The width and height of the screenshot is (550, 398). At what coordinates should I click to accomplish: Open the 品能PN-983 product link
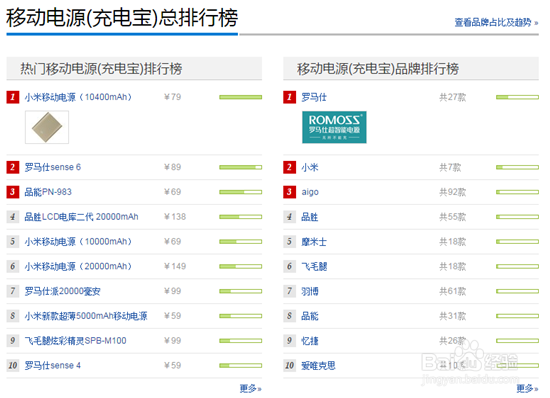coord(48,192)
